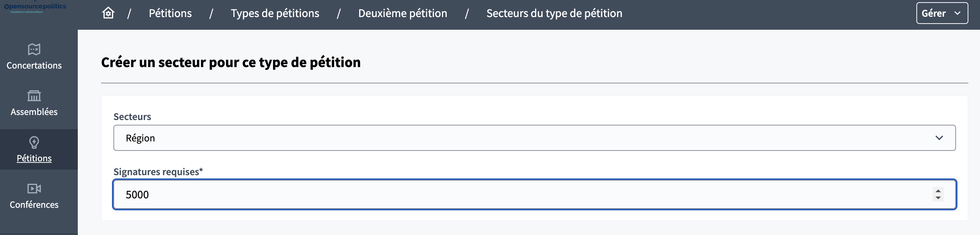Click the Opensourcepolitics logo

(35, 7)
